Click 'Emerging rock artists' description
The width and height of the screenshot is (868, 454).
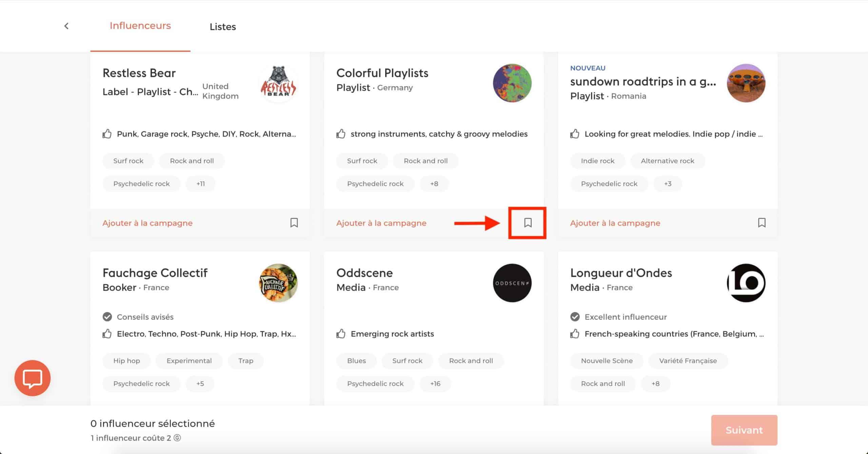[392, 334]
